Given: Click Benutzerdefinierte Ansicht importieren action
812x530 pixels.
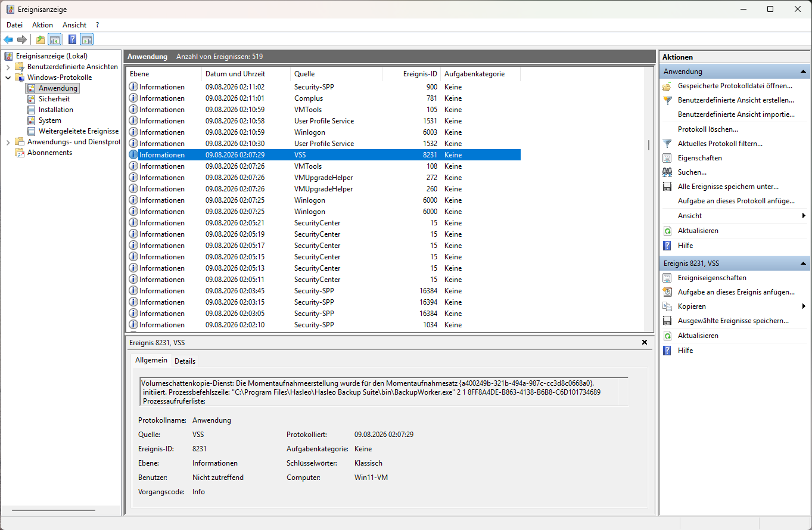Looking at the screenshot, I should [x=736, y=114].
